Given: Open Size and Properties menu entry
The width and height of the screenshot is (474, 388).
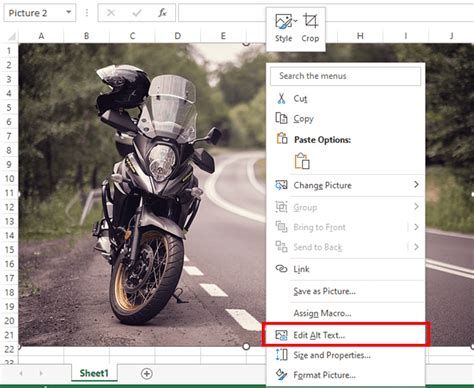Looking at the screenshot, I should tap(346, 355).
